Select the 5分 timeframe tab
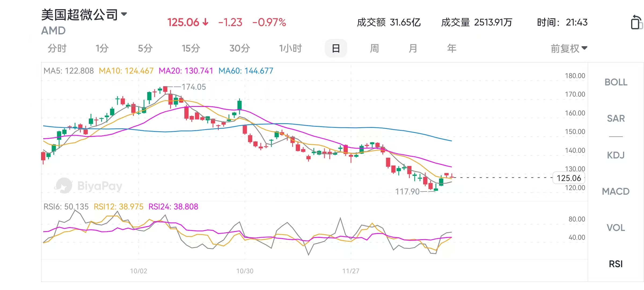The width and height of the screenshot is (644, 290). (145, 49)
